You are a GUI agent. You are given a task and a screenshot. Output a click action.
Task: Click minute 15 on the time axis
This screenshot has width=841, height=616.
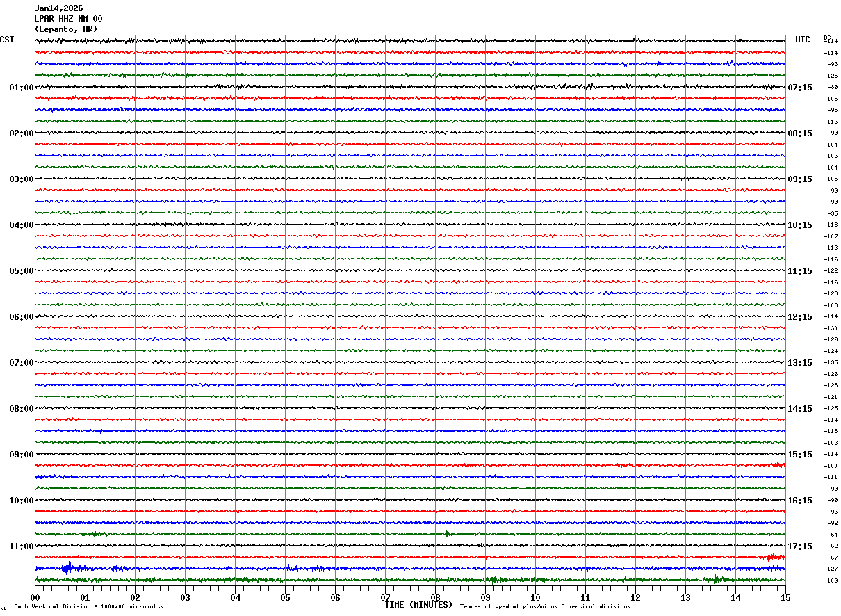click(x=785, y=597)
